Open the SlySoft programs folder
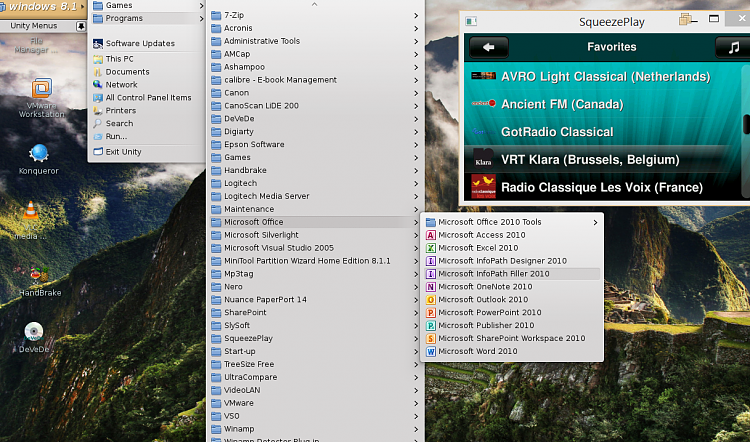 (315, 325)
